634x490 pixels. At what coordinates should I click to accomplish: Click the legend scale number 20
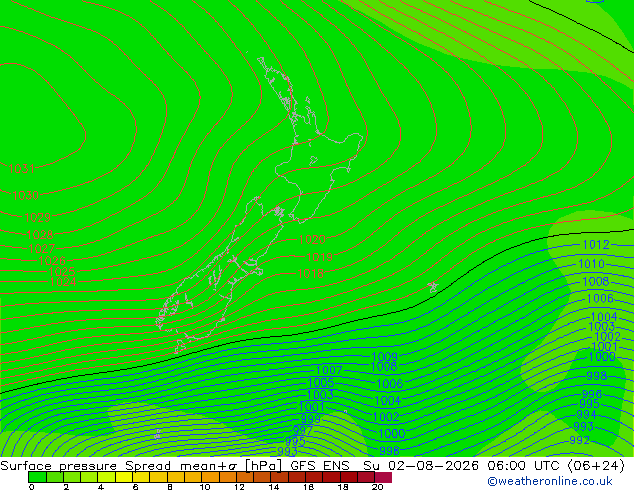377,487
